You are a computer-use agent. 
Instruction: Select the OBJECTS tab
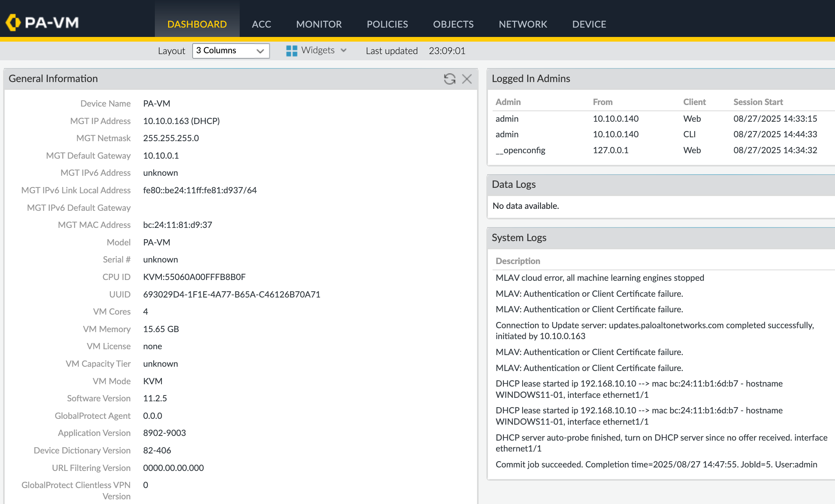tap(453, 24)
